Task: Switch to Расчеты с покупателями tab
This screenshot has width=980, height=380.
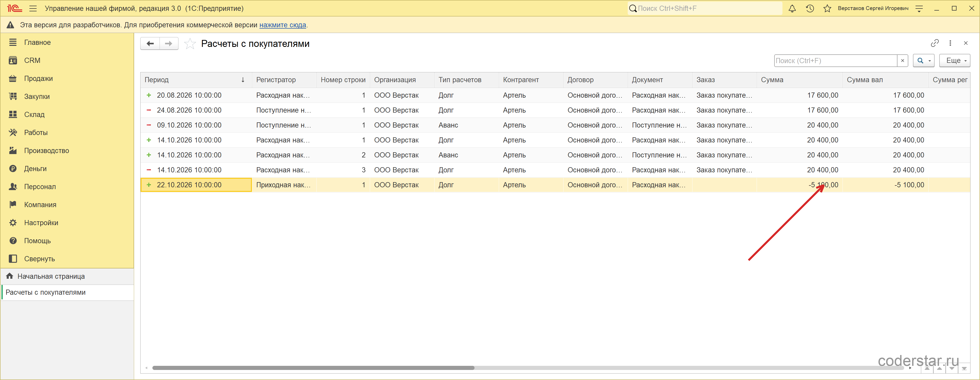Action: (67, 293)
